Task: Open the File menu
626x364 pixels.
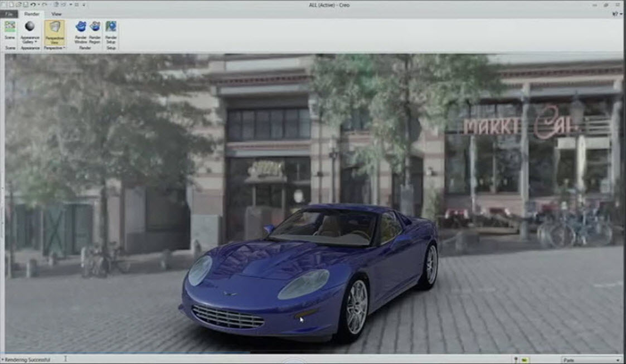Action: 9,14
